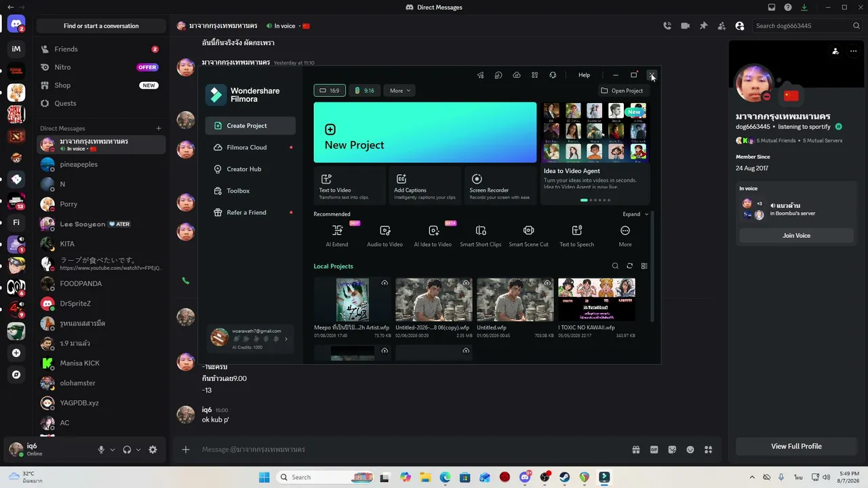Screen dimensions: 868x488
Task: Open Discord sticker picker
Action: (x=672, y=449)
